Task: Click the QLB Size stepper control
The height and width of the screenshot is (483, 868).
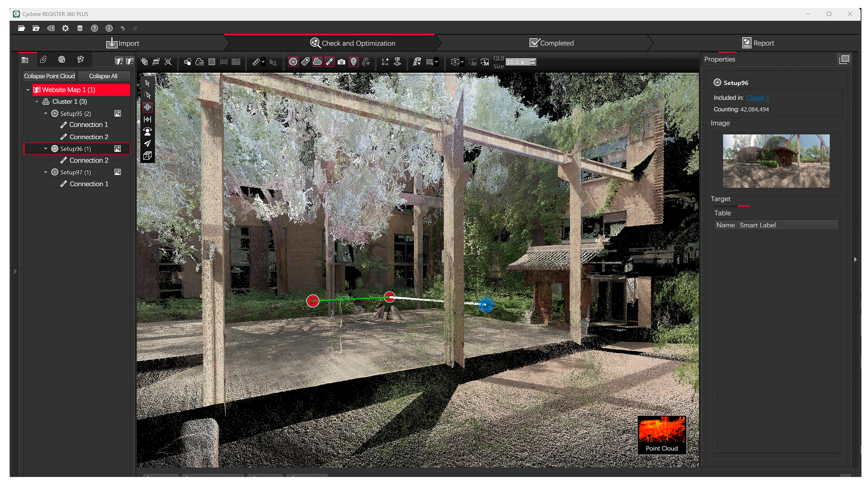Action: click(x=532, y=62)
